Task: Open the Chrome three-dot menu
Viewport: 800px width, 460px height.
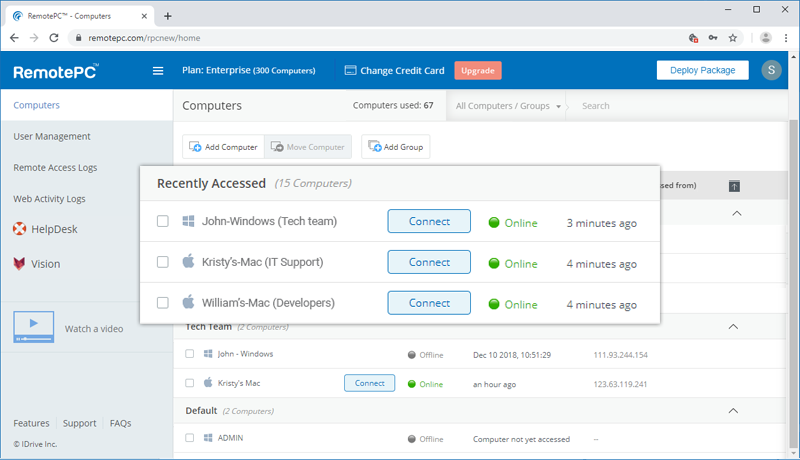Action: coord(786,38)
